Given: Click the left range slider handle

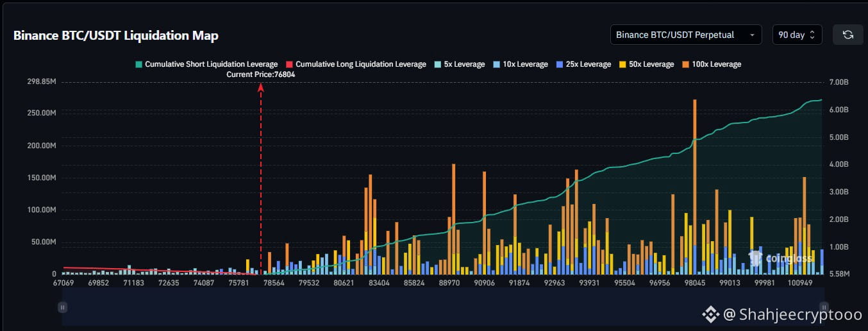Looking at the screenshot, I should click(62, 307).
